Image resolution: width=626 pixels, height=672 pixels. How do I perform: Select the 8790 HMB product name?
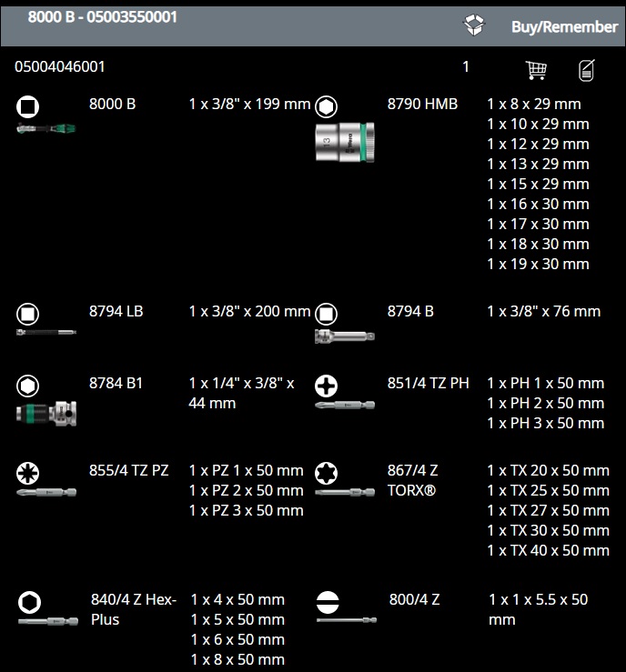(x=423, y=105)
